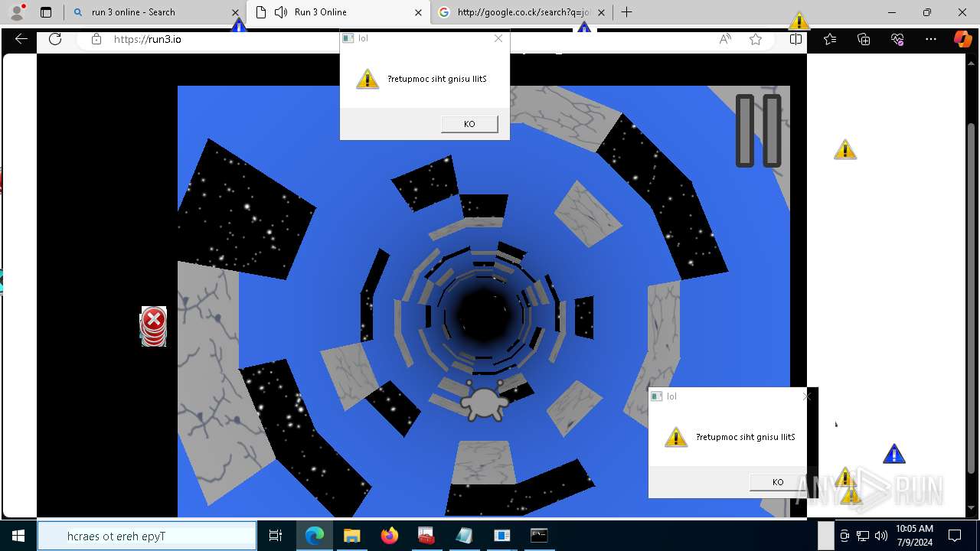
Task: Launch Firefox from the taskbar
Action: (390, 536)
